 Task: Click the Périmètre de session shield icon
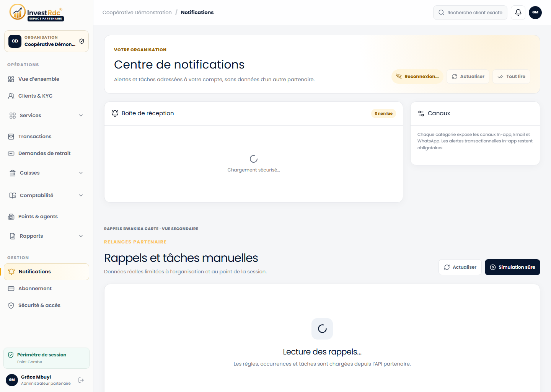pyautogui.click(x=11, y=355)
